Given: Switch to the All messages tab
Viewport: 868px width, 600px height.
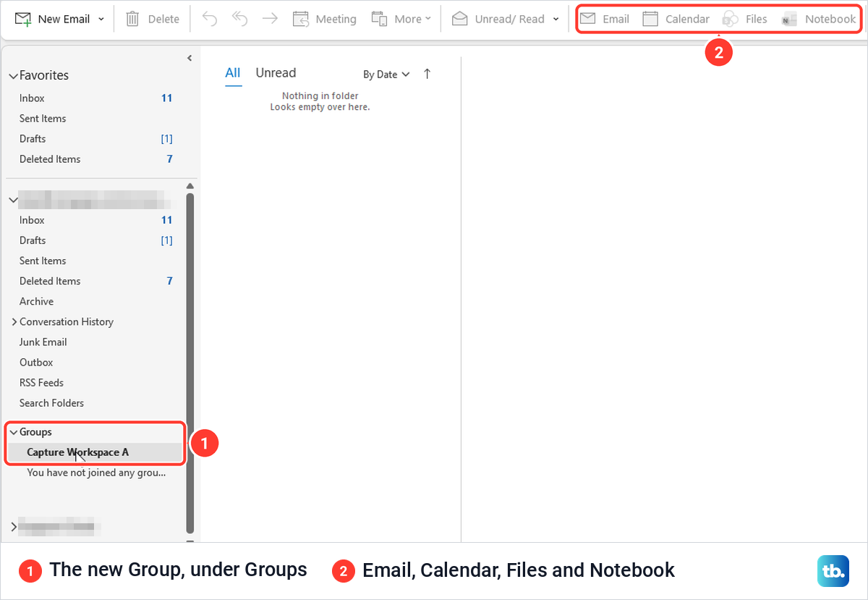Looking at the screenshot, I should [233, 73].
